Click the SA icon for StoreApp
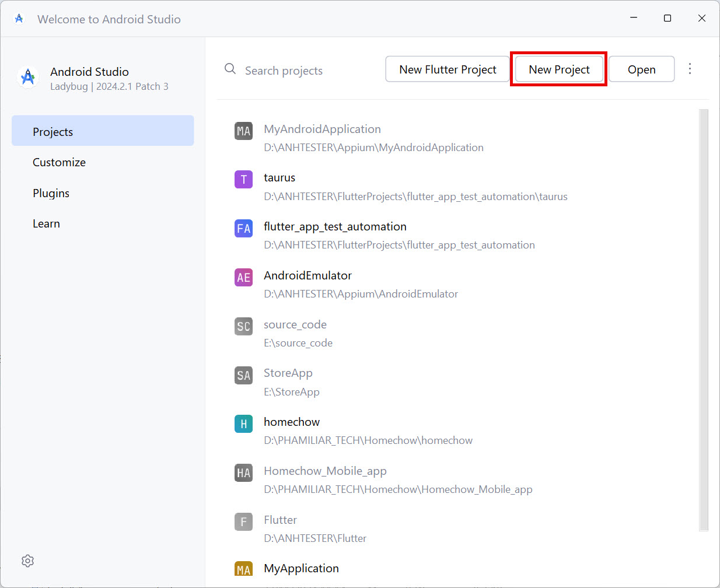 243,374
